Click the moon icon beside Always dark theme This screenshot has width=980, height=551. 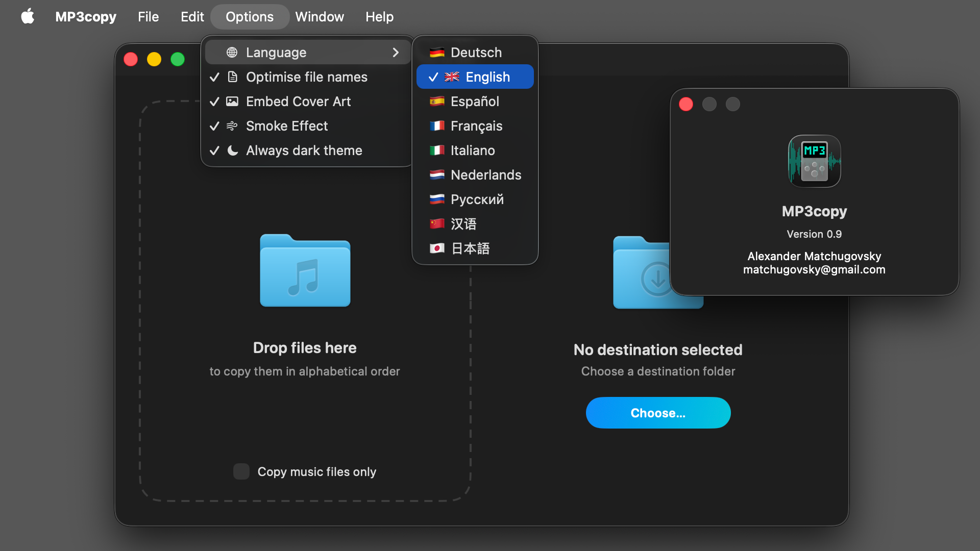(x=232, y=151)
